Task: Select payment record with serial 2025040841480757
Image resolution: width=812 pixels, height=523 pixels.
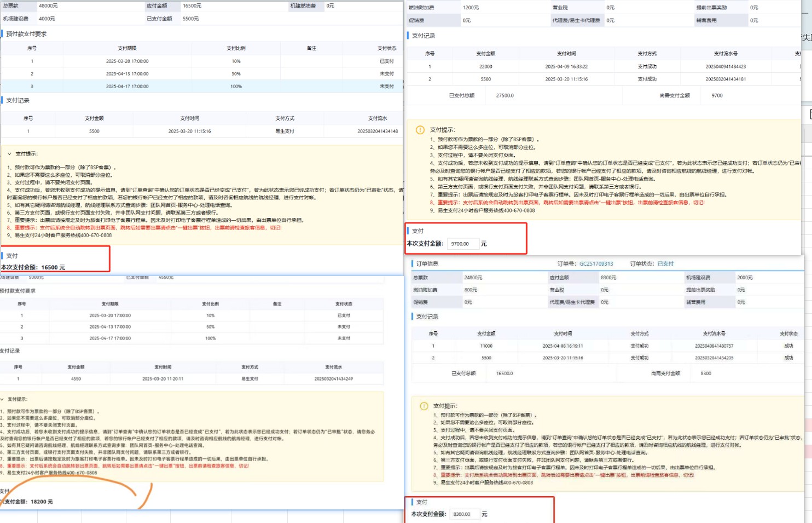Action: coord(714,346)
